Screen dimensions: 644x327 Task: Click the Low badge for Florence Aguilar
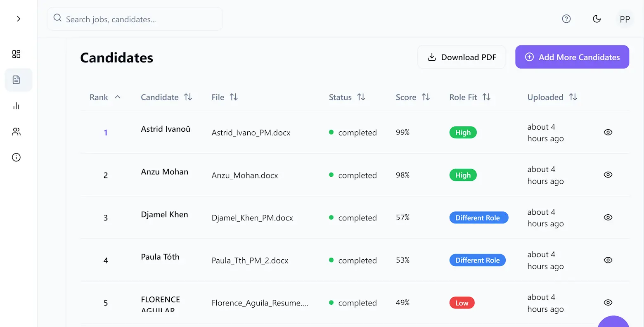(462, 303)
